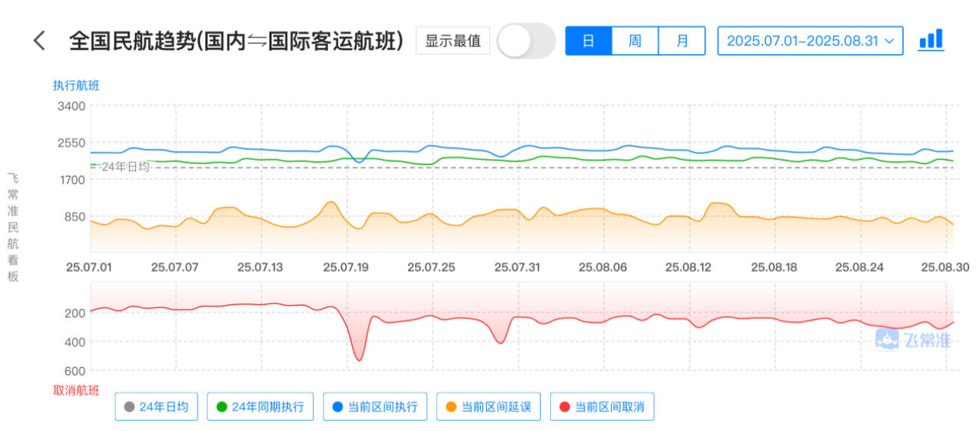Toggle the 显示最值 switch

pyautogui.click(x=525, y=41)
